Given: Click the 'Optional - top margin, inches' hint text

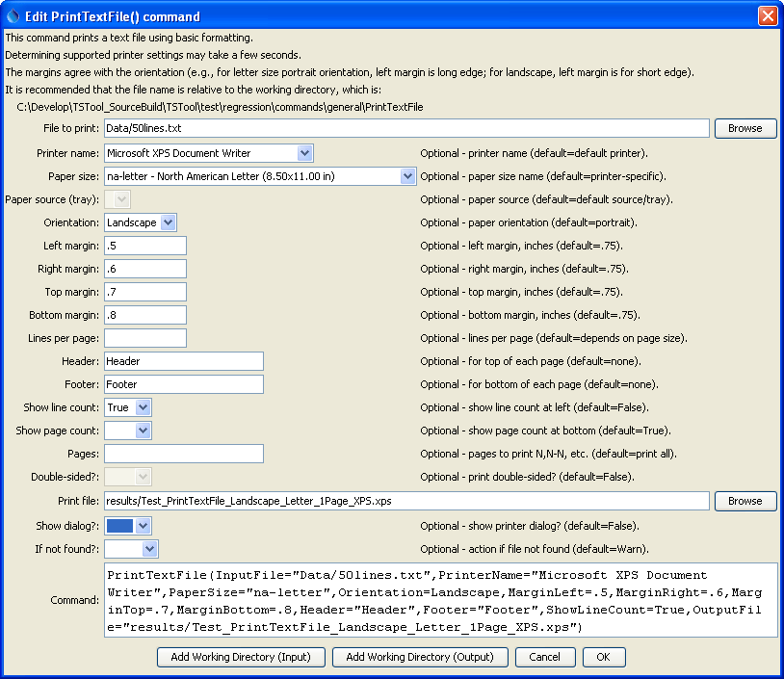Looking at the screenshot, I should 521,292.
